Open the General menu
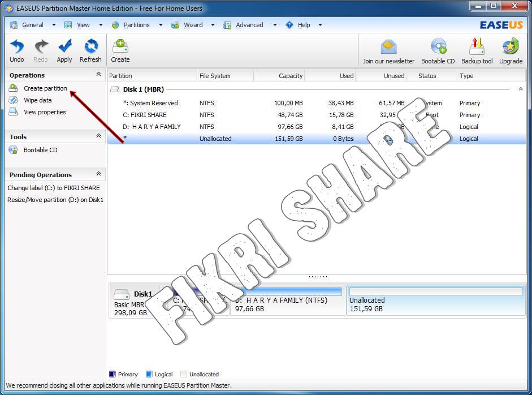 [33, 25]
